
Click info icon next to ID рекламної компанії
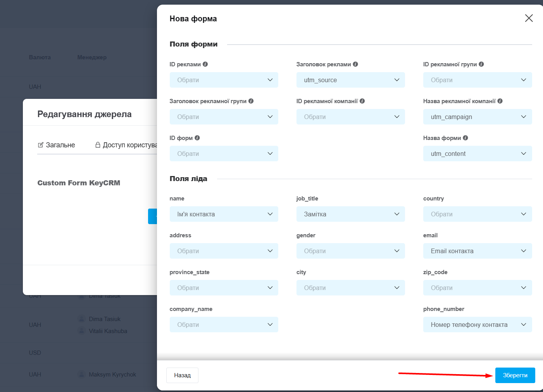click(x=362, y=101)
